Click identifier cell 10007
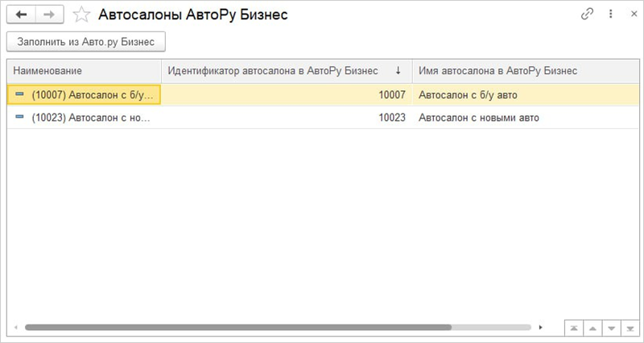 [x=287, y=95]
